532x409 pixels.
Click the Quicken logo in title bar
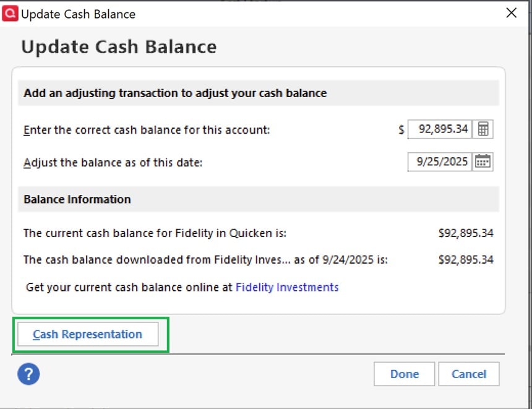(10, 13)
